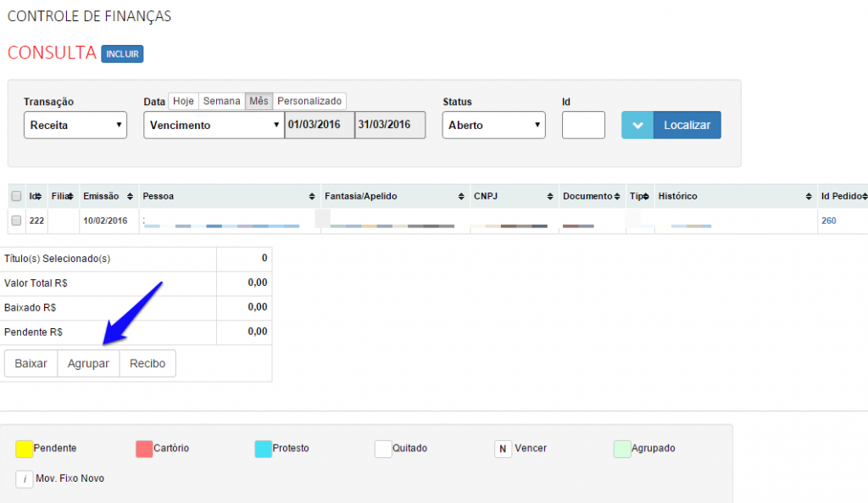
Task: Sort by Fantasia/Apelido column arrows
Action: [x=461, y=196]
